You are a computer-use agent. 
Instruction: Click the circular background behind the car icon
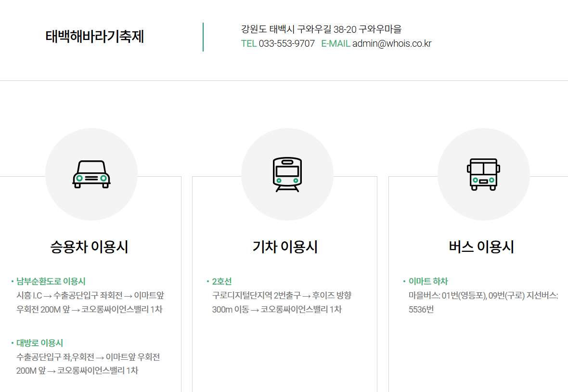pyautogui.click(x=91, y=174)
